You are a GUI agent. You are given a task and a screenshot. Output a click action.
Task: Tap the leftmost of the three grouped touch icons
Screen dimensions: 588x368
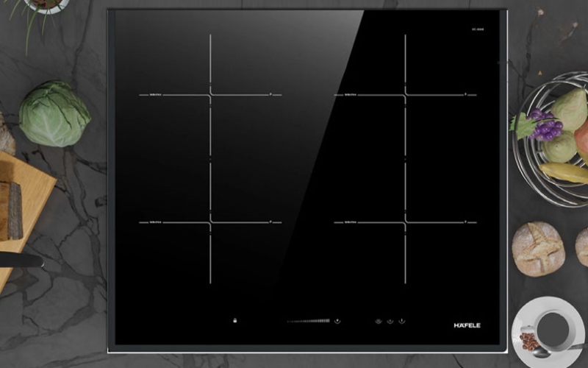tap(379, 321)
